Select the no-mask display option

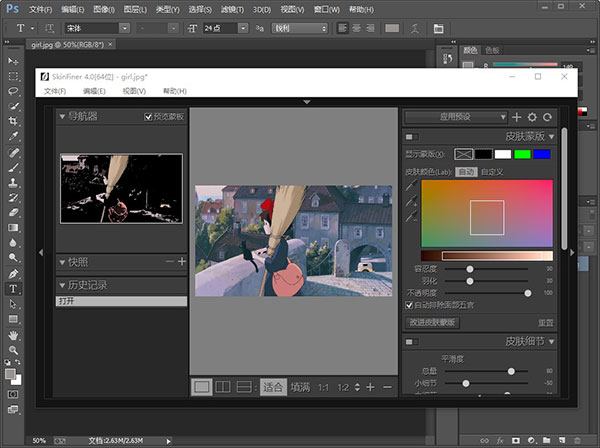click(x=463, y=154)
